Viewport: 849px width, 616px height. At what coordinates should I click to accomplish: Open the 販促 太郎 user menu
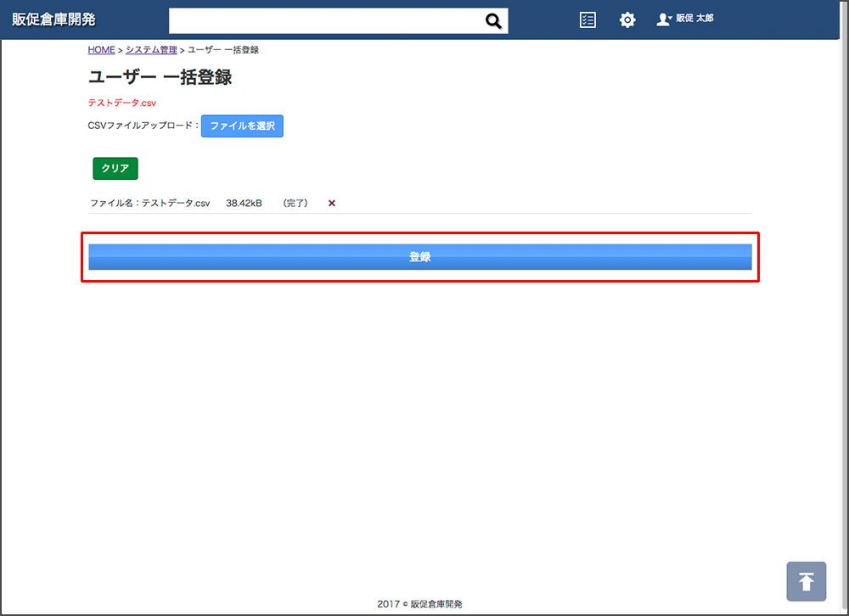[685, 19]
